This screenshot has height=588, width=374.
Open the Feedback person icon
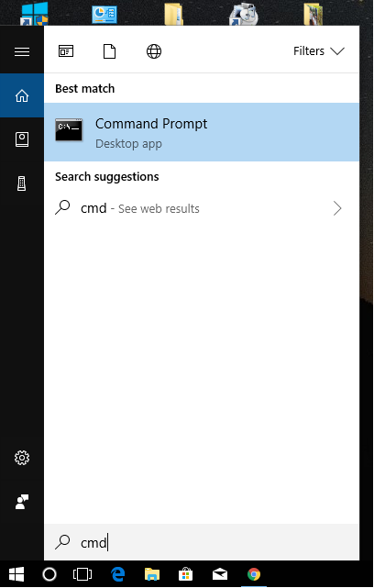(x=22, y=502)
